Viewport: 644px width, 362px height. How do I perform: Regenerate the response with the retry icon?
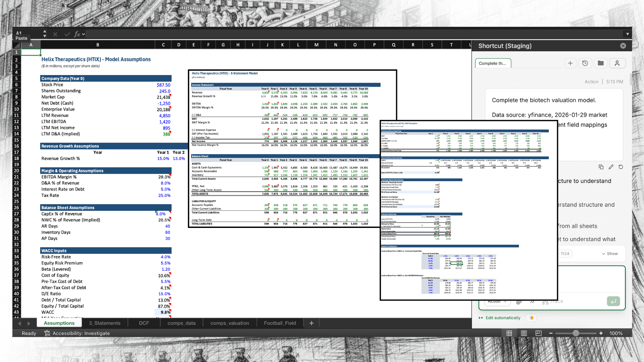pyautogui.click(x=621, y=167)
